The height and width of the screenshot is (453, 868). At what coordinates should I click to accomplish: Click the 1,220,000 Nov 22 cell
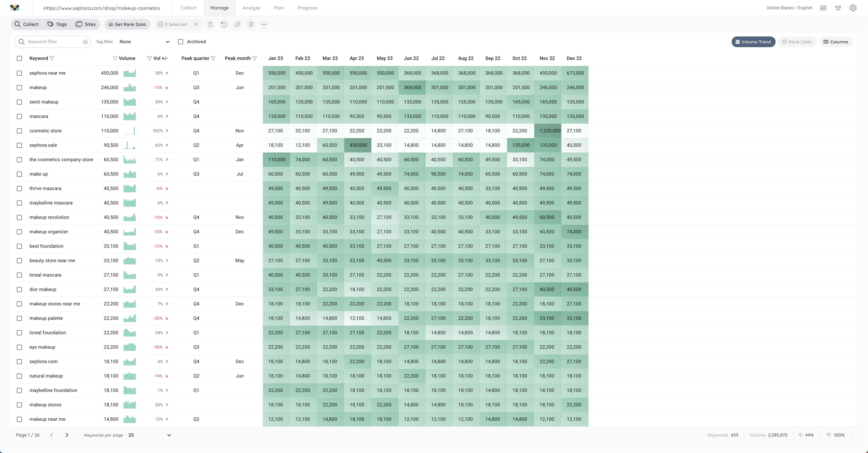click(548, 131)
